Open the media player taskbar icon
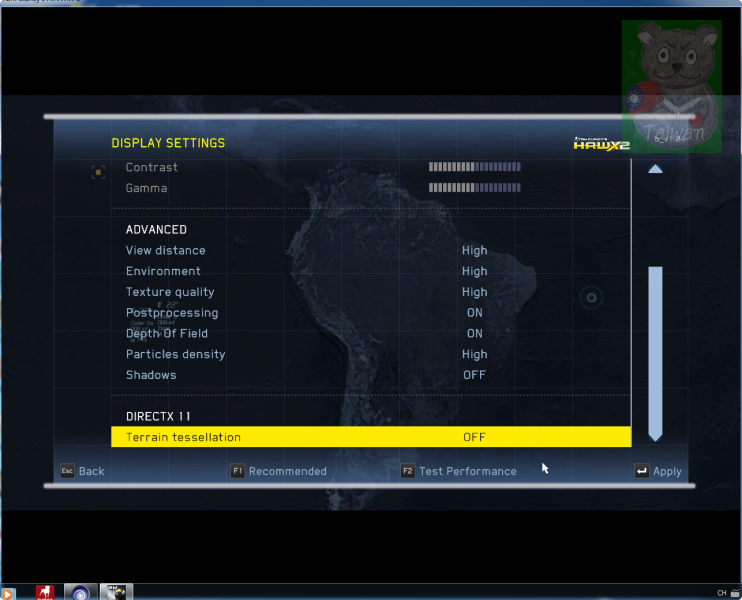Screen dimensions: 742x600 8,593
